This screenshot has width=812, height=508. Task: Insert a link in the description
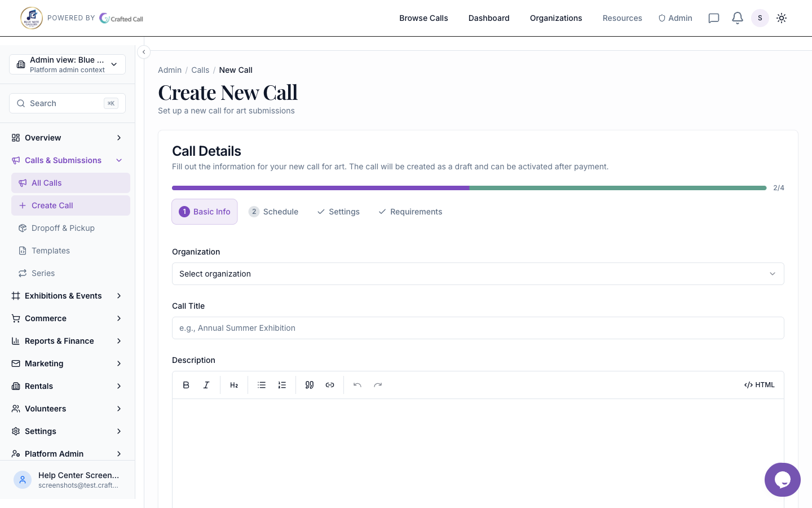[x=330, y=385]
